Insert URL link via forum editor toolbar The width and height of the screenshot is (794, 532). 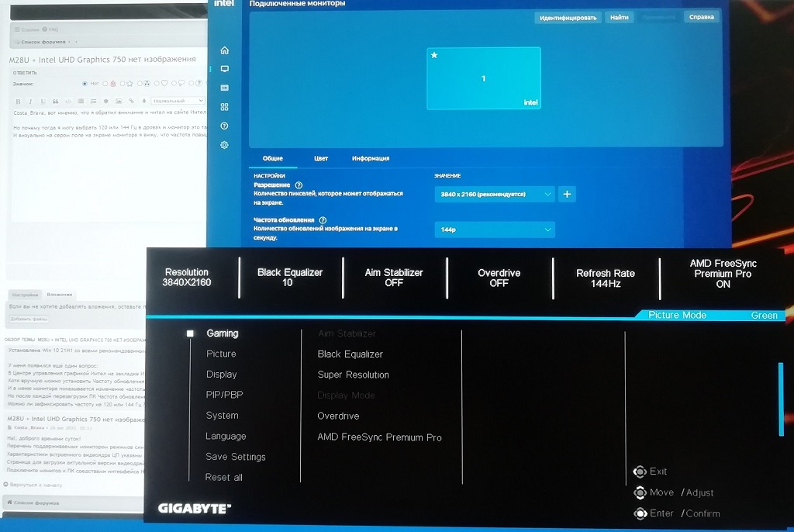[131, 101]
